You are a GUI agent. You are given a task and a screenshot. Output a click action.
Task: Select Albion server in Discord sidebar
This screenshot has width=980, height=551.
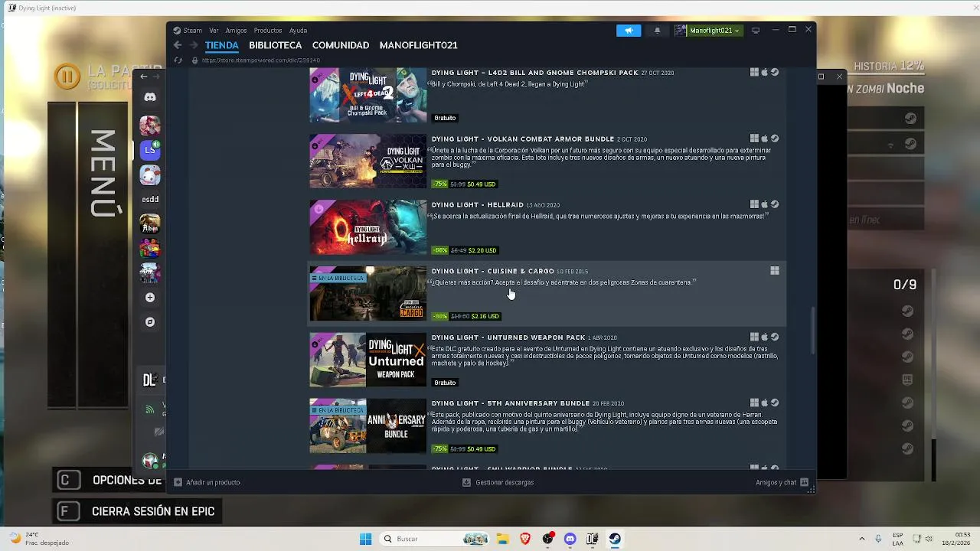[x=150, y=224]
